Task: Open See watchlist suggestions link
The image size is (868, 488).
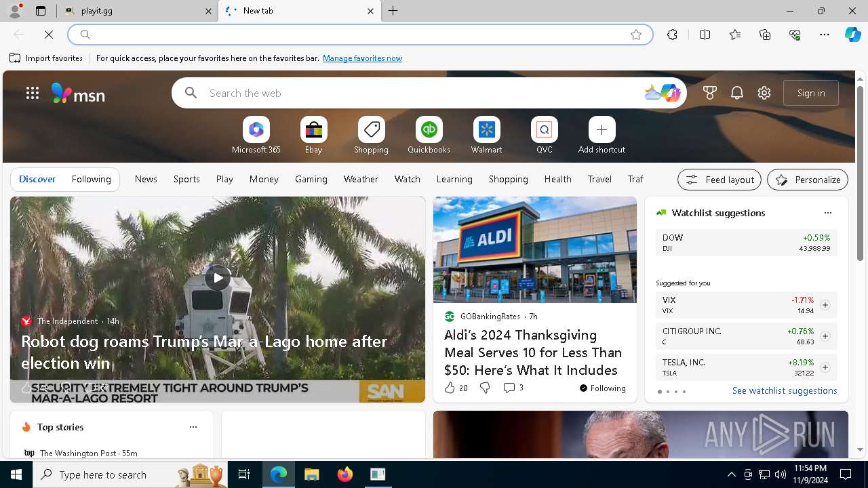Action: 785,390
